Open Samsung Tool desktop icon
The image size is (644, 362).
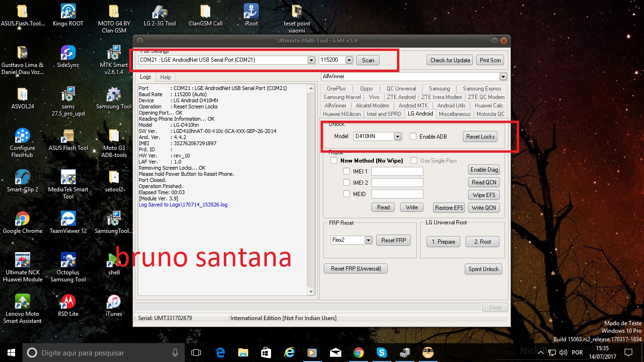click(x=114, y=98)
